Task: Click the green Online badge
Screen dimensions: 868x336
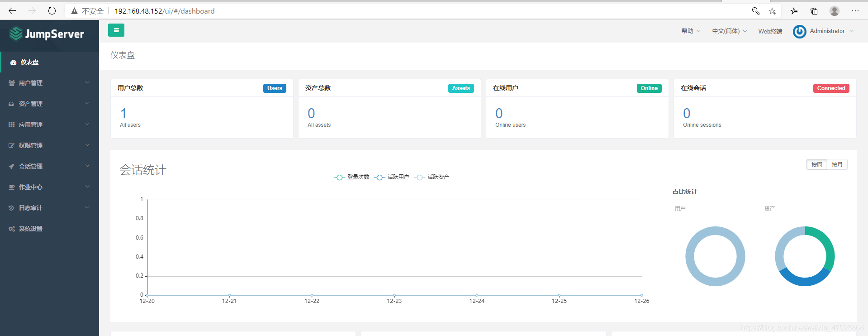Action: 649,88
